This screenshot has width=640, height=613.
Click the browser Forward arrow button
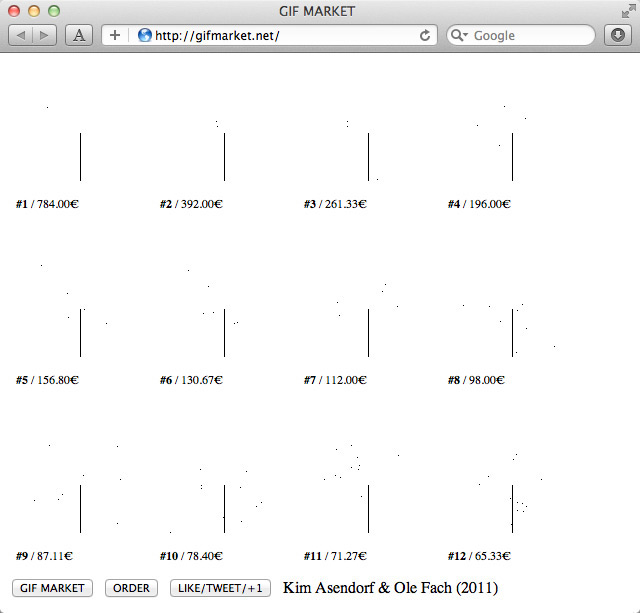click(46, 35)
